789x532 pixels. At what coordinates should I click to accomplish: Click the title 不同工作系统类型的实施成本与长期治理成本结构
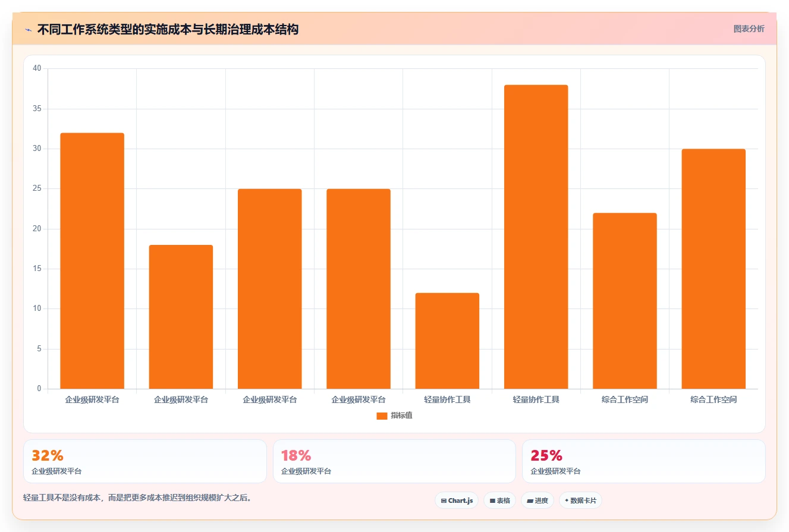coord(168,29)
